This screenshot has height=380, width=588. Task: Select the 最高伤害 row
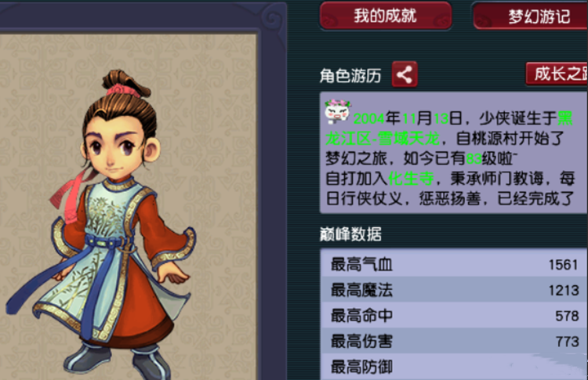coord(454,341)
